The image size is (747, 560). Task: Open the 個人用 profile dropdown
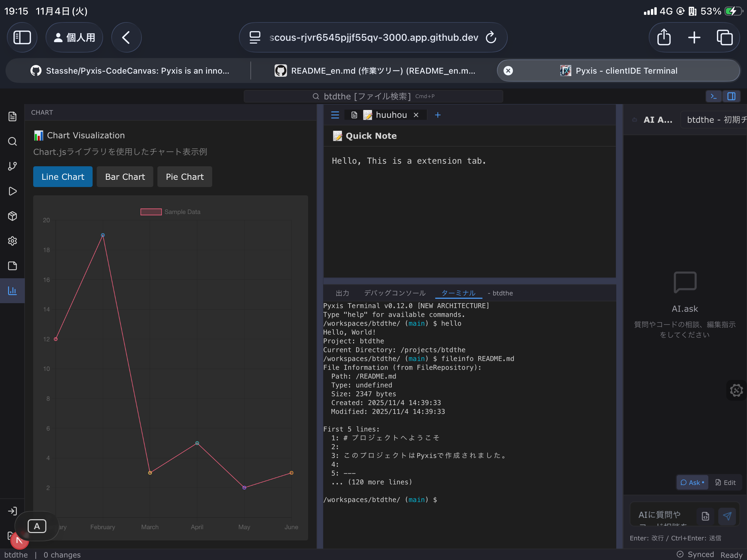point(74,37)
